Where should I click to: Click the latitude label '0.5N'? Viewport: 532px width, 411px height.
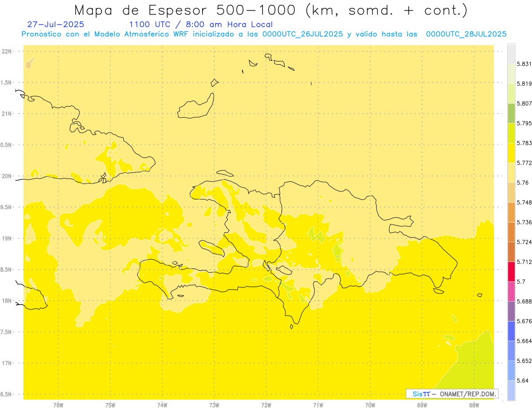click(7, 145)
